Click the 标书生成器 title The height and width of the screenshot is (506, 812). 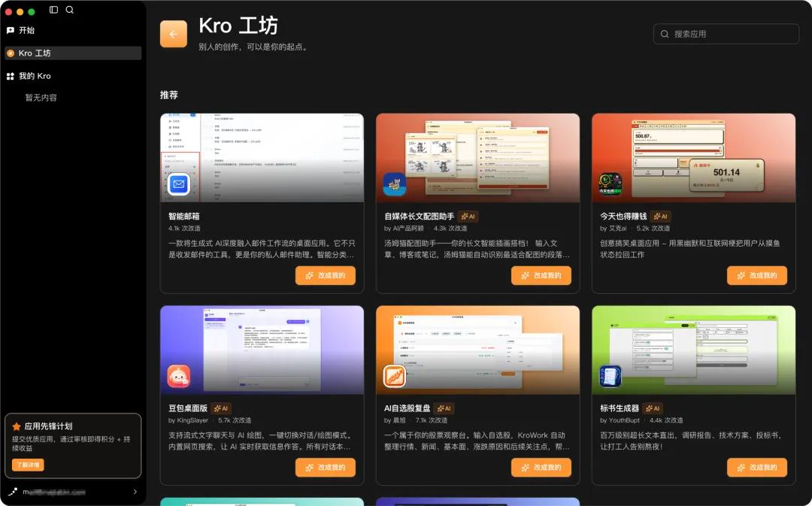pos(620,408)
